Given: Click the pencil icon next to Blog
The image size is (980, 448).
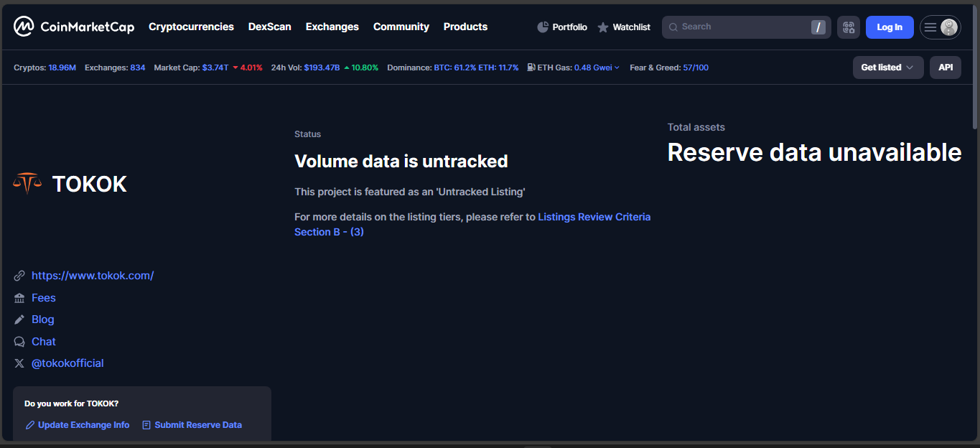Looking at the screenshot, I should [19, 319].
